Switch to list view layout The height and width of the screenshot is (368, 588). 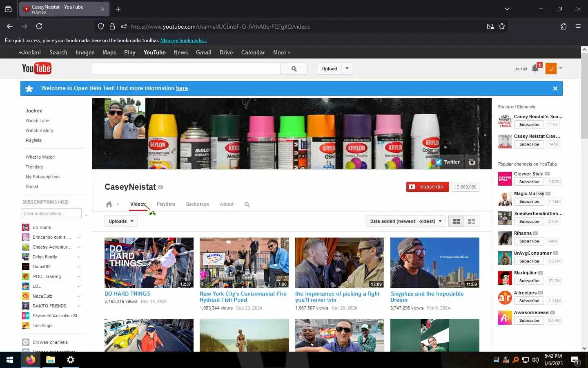coord(471,221)
